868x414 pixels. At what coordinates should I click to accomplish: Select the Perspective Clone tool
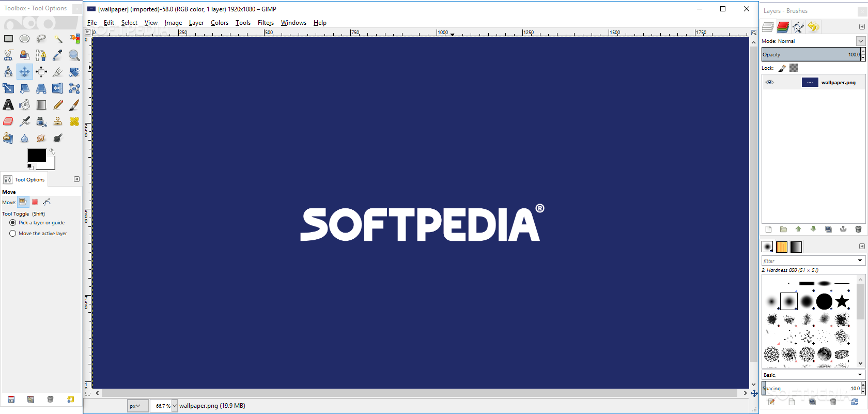[x=8, y=138]
